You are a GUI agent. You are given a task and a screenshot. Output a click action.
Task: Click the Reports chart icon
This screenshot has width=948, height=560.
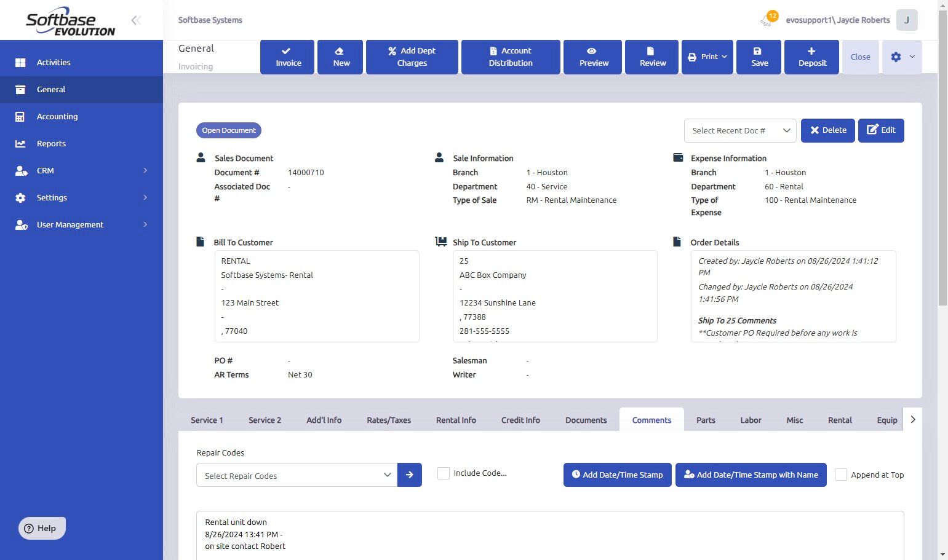[20, 144]
